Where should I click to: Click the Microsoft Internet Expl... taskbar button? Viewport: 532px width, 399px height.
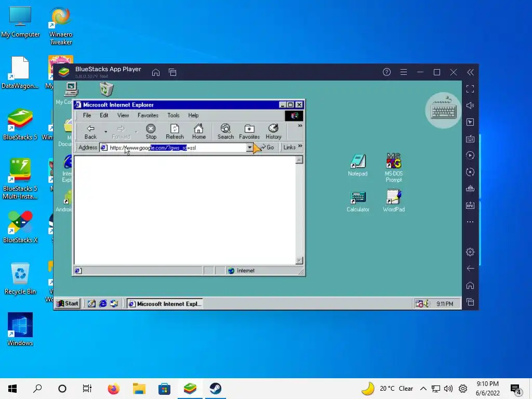tap(165, 303)
